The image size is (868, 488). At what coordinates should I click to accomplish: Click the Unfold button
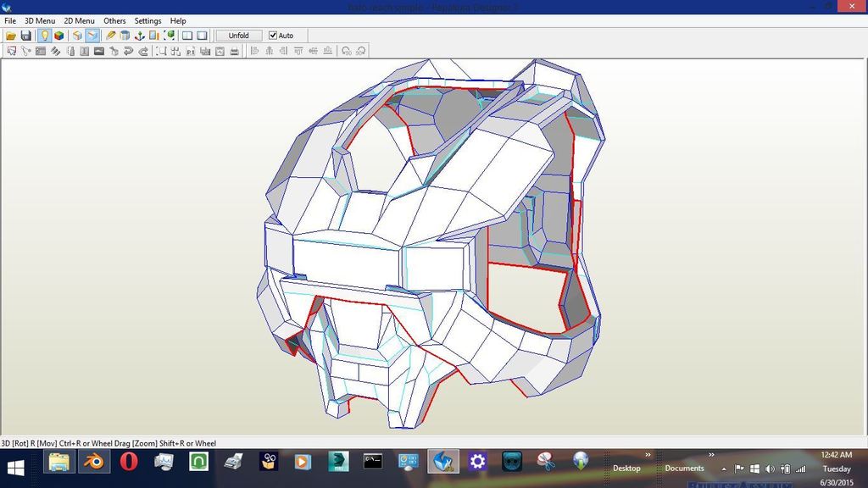tap(238, 36)
